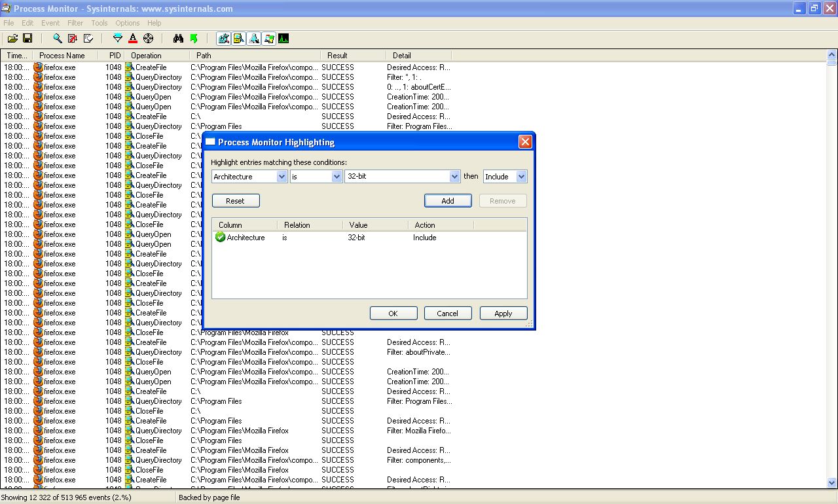Click the Result column header
Image resolution: width=838 pixels, height=504 pixels.
pos(354,56)
